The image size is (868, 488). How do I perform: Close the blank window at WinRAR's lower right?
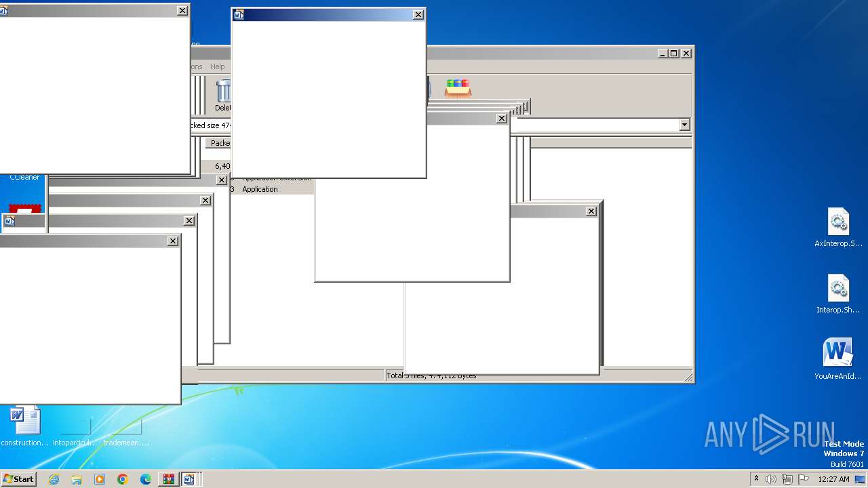point(591,211)
